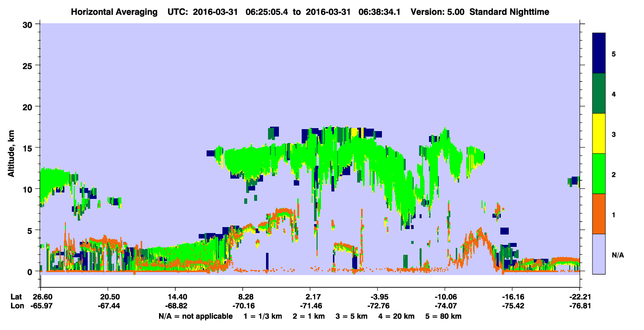Click the y-axis tick label 0
Screen dimensions: 644x330
tap(31, 272)
